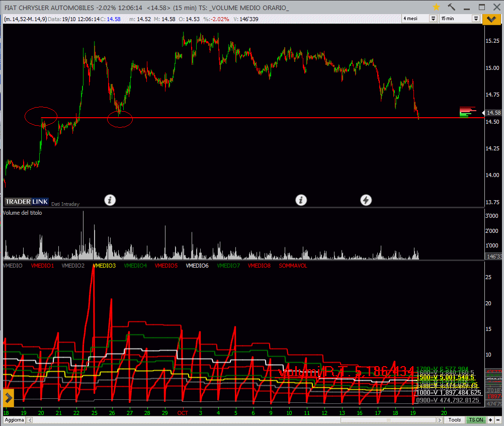Click the 15.25 price axis label
This screenshot has width=504, height=426.
(492, 41)
